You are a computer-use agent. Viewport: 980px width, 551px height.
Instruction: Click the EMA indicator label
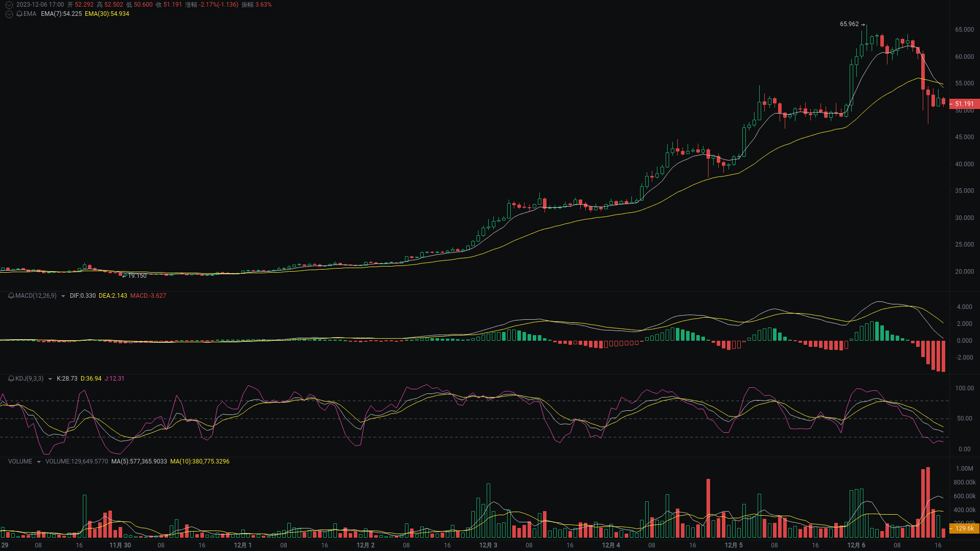pos(30,14)
